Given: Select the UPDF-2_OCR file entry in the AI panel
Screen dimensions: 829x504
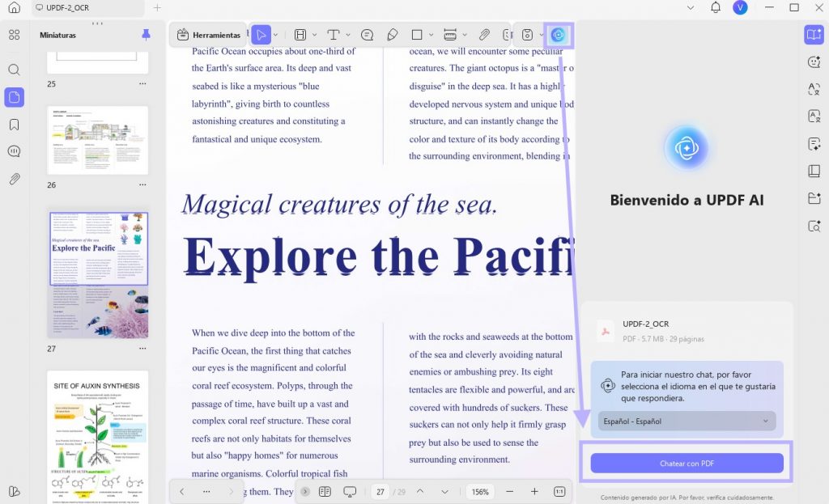Looking at the screenshot, I should click(x=687, y=331).
